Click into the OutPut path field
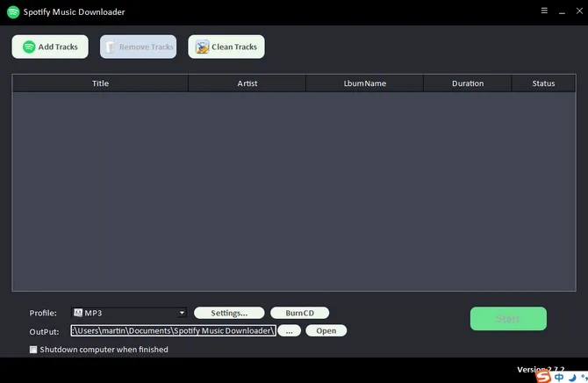The height and width of the screenshot is (383, 588). [x=173, y=331]
